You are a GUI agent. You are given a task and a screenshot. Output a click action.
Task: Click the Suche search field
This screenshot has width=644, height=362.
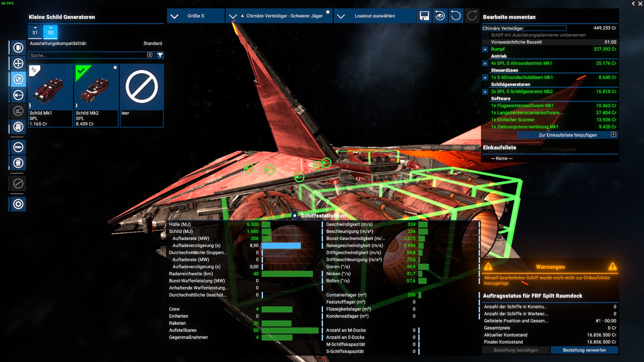point(91,55)
